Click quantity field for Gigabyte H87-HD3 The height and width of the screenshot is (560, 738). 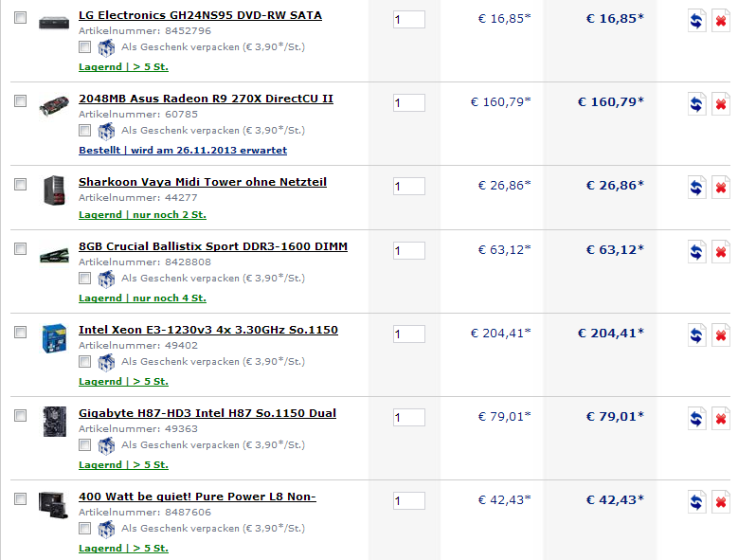point(409,418)
